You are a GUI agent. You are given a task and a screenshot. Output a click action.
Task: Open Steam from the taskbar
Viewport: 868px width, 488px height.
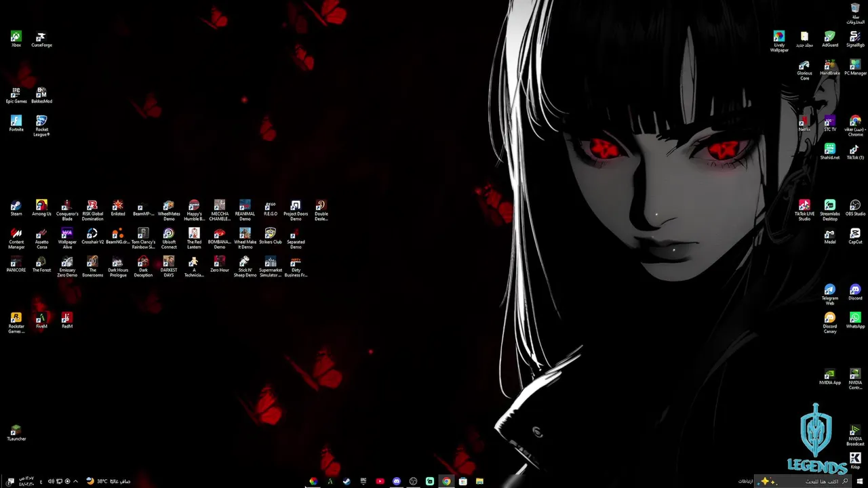(x=347, y=481)
